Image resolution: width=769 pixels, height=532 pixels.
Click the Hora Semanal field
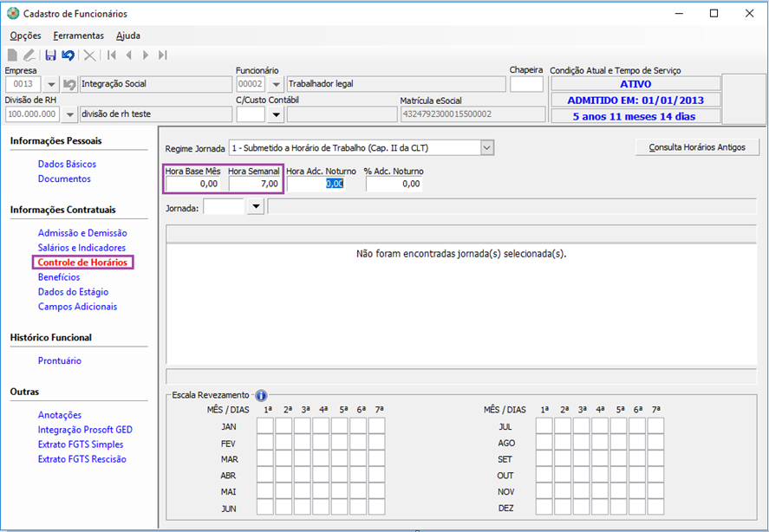coord(255,184)
